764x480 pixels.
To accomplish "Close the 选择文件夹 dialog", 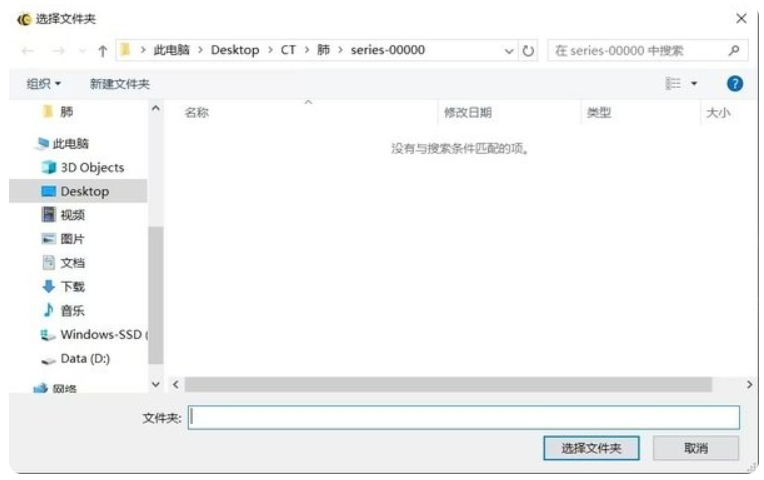I will 741,19.
